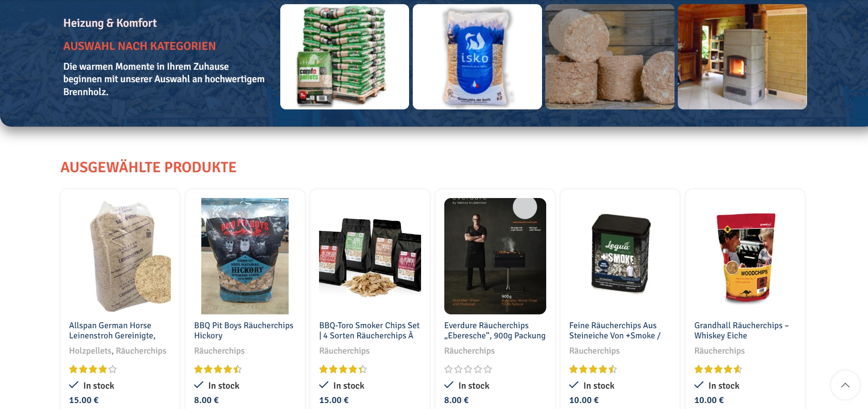Open the BBQ Pit Boys Hickory product image

245,256
